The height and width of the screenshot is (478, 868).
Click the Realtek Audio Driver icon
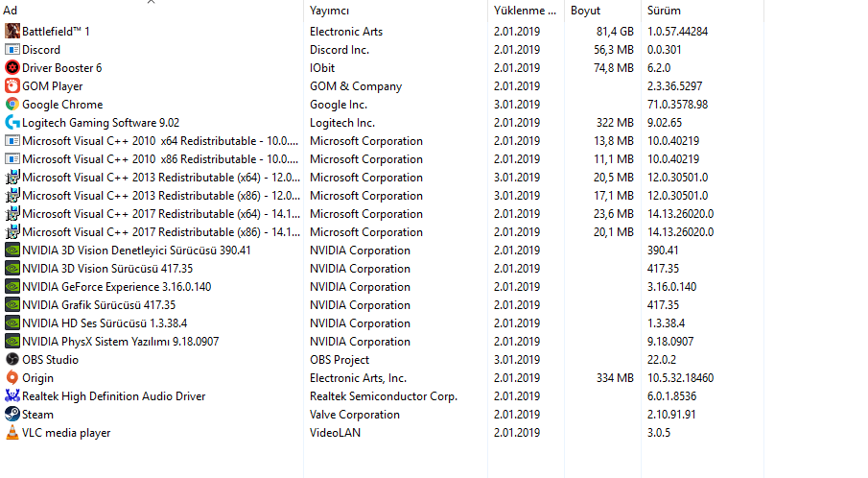[x=12, y=396]
